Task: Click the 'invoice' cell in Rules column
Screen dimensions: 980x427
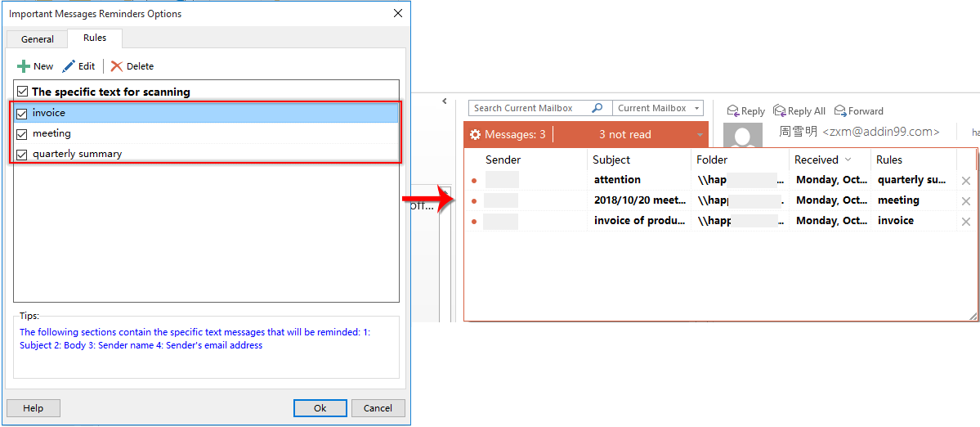Action: tap(896, 220)
